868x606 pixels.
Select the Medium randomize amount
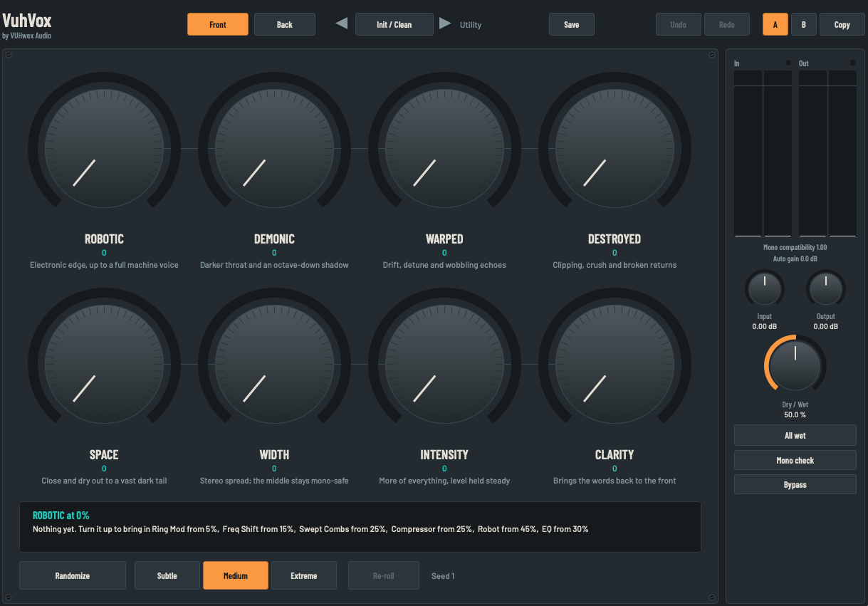[236, 575]
